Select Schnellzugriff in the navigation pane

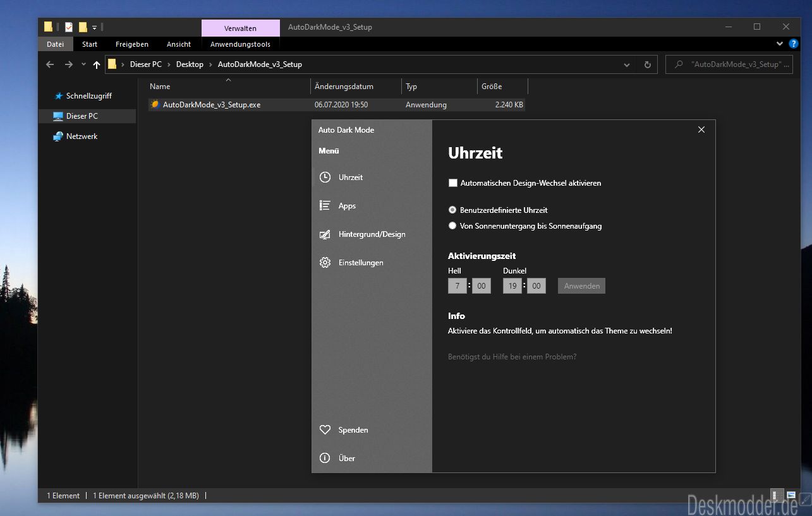coord(88,96)
